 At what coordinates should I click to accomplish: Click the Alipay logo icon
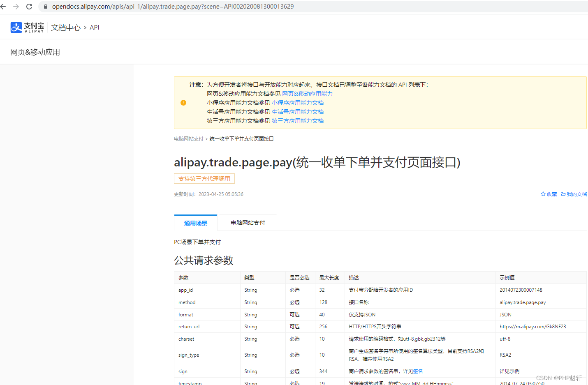click(x=16, y=27)
